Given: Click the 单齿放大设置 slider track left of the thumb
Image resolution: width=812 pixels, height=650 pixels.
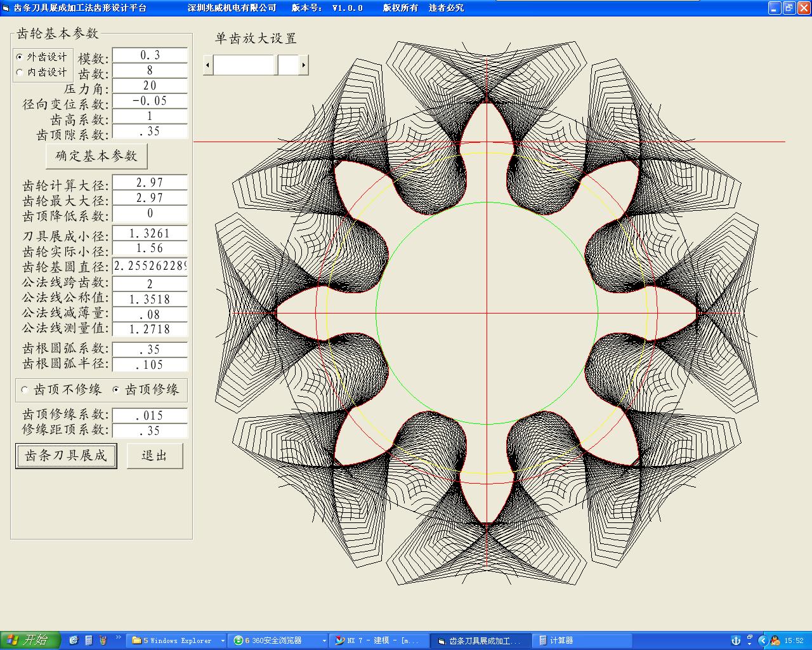Looking at the screenshot, I should point(245,65).
